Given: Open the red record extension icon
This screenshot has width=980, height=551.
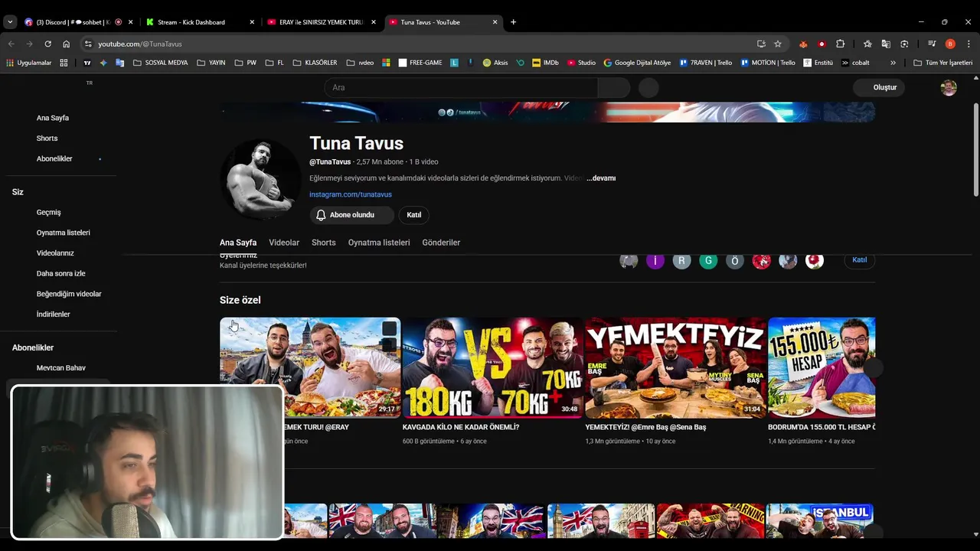Looking at the screenshot, I should 822,44.
